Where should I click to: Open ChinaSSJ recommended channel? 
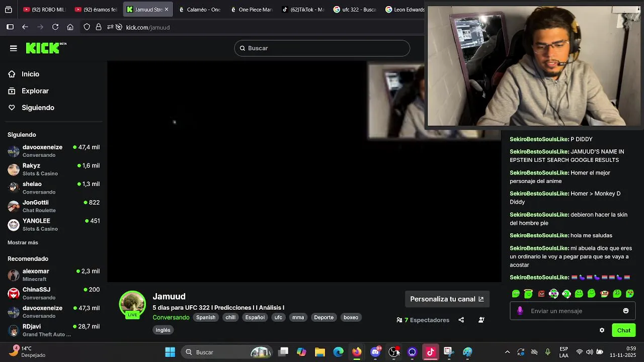(53, 293)
